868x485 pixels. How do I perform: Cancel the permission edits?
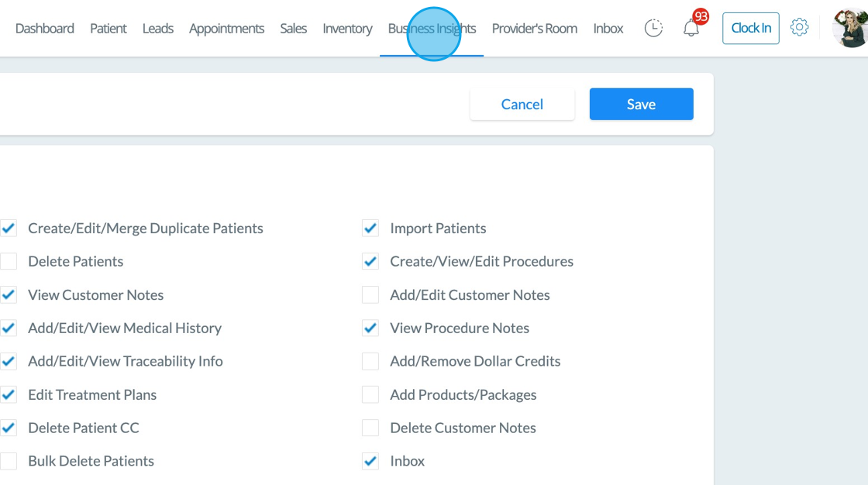tap(522, 105)
